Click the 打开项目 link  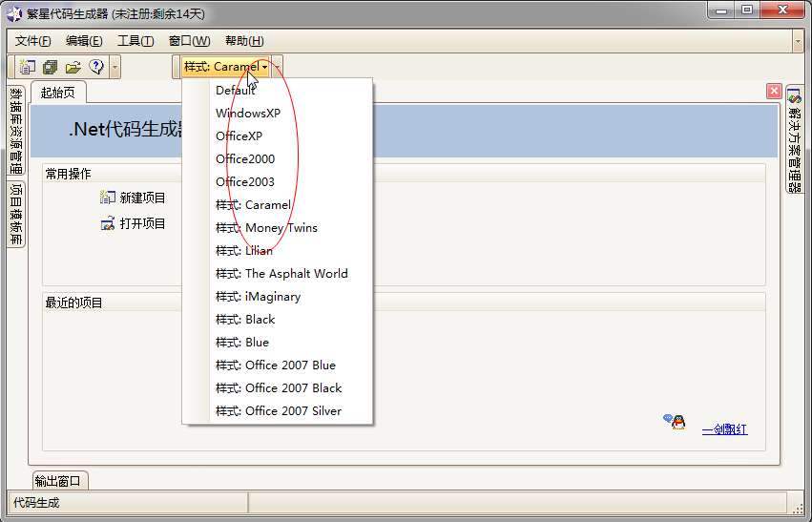point(142,223)
